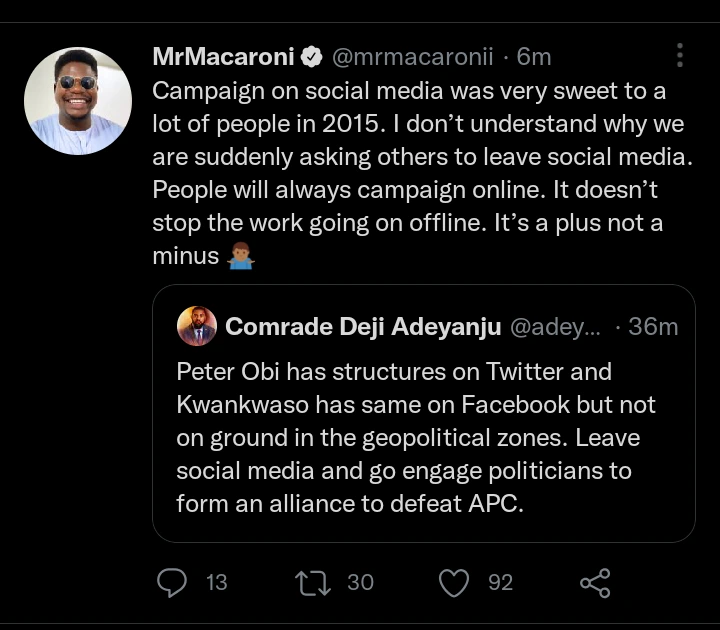720x630 pixels.
Task: Open the quoted tweet about Peter Obi
Action: [x=420, y=438]
